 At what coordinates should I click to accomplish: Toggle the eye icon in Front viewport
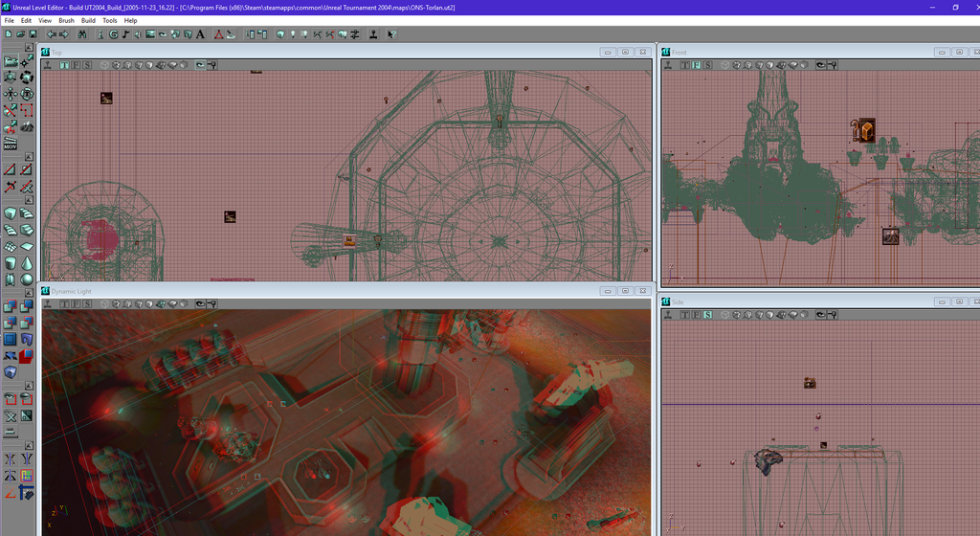click(x=820, y=65)
